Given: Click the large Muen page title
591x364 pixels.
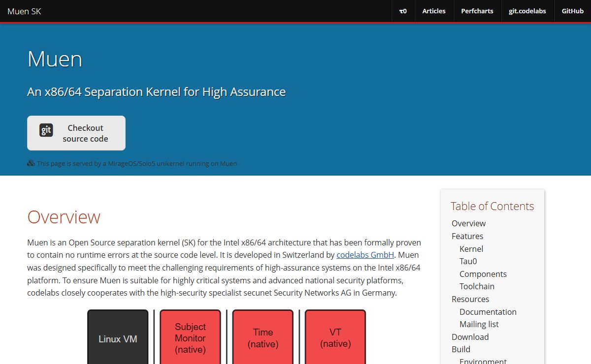Looking at the screenshot, I should pyautogui.click(x=55, y=59).
